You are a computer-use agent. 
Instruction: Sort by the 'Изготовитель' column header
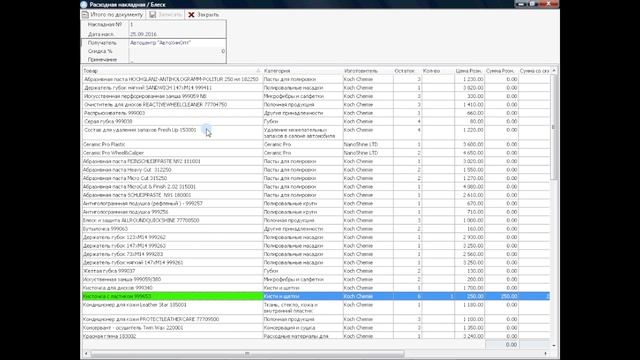(x=368, y=71)
